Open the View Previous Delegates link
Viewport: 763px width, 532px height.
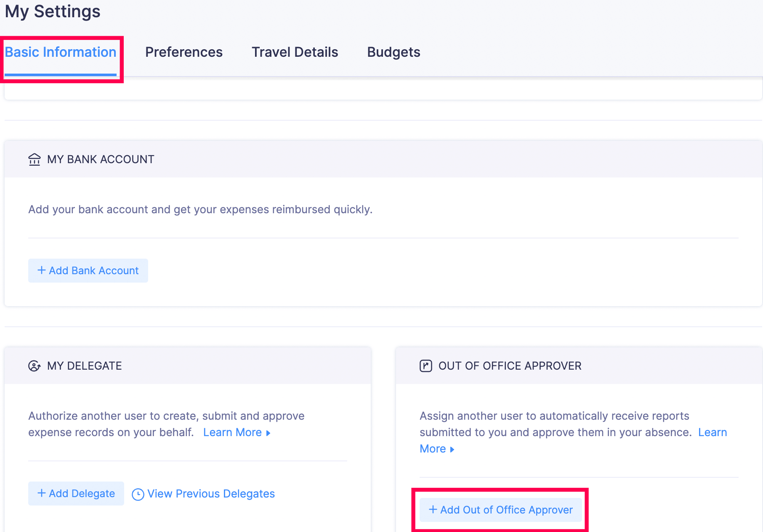pos(211,494)
